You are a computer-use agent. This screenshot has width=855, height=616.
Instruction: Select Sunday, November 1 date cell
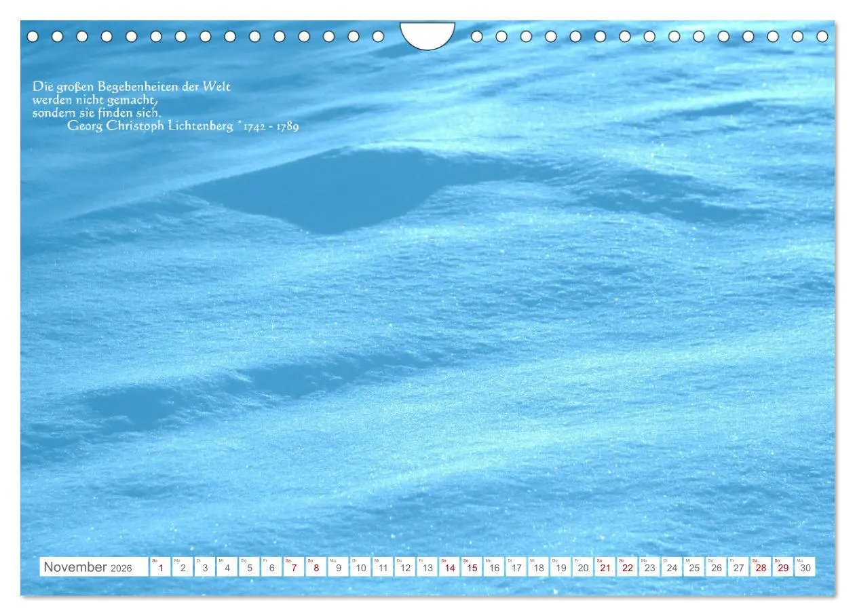160,567
